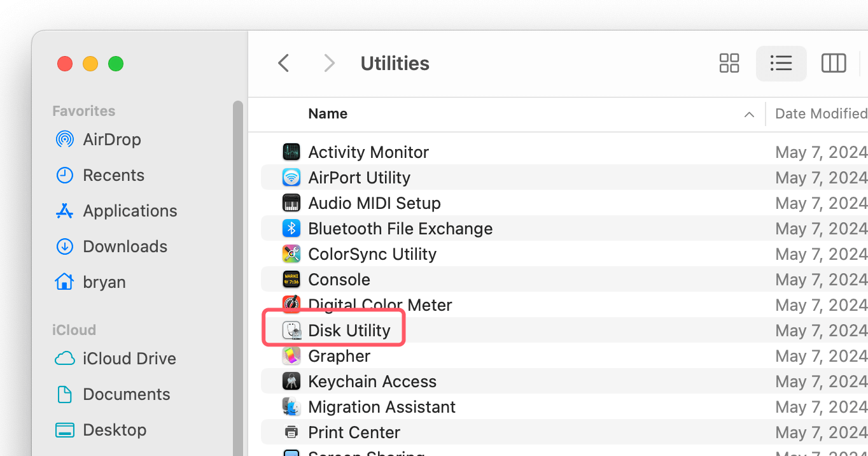
Task: Enable column view mode
Action: (x=834, y=63)
